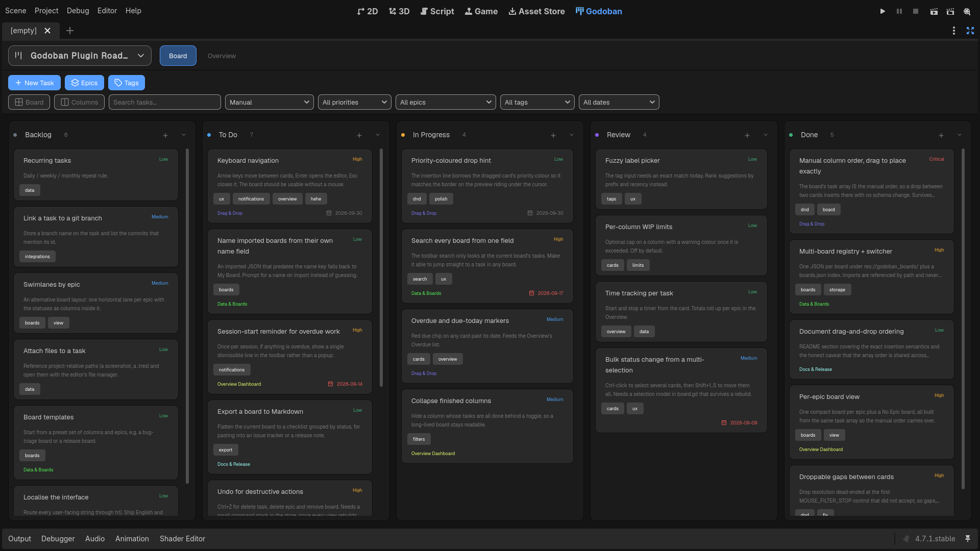Click the stop running project icon
Viewport: 980px width, 551px height.
click(916, 11)
